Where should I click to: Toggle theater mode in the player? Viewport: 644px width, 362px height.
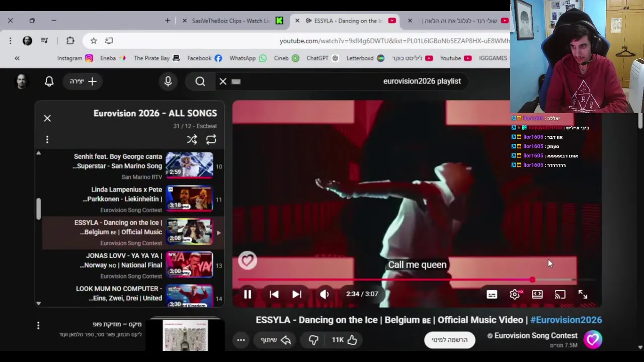pyautogui.click(x=537, y=295)
